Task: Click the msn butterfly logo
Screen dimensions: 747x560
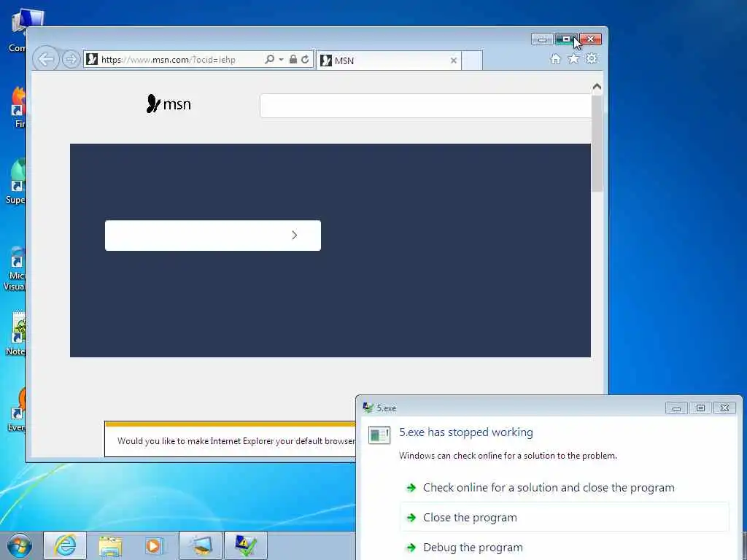Action: click(169, 104)
